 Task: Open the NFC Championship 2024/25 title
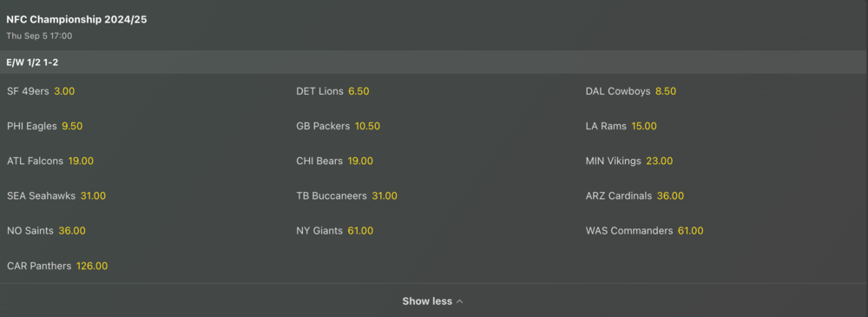tap(76, 20)
